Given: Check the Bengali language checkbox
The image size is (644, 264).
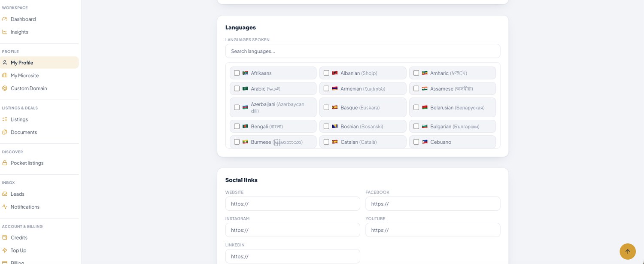Looking at the screenshot, I should click(x=237, y=126).
